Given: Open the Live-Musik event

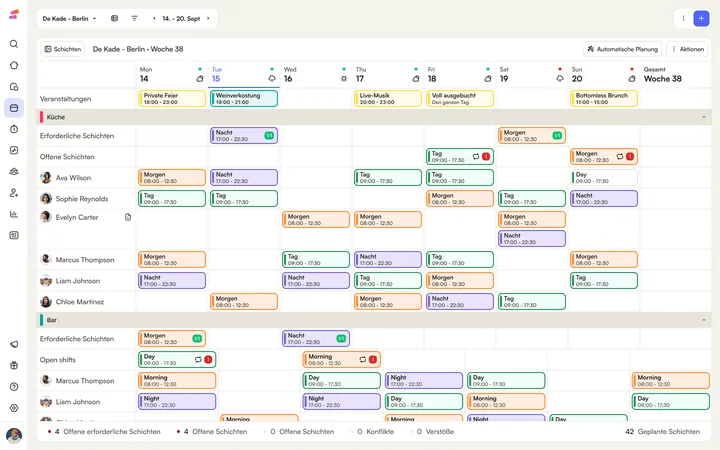Looking at the screenshot, I should pyautogui.click(x=388, y=99).
